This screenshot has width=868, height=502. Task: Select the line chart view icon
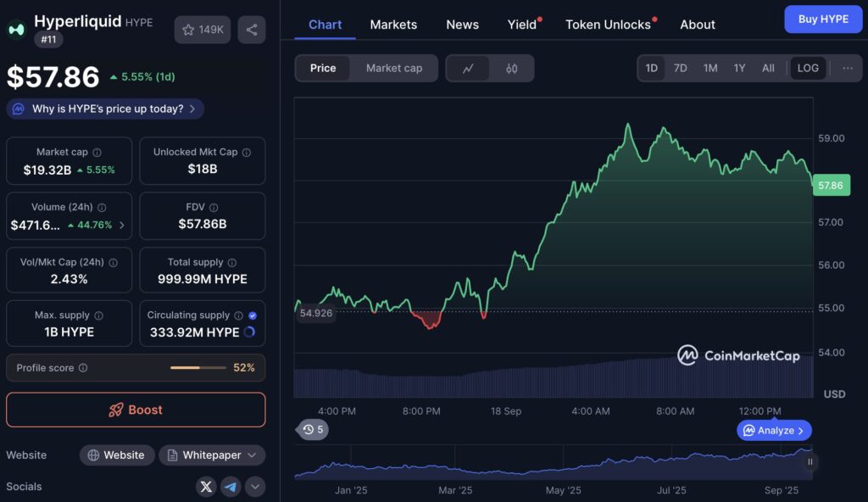tap(468, 68)
